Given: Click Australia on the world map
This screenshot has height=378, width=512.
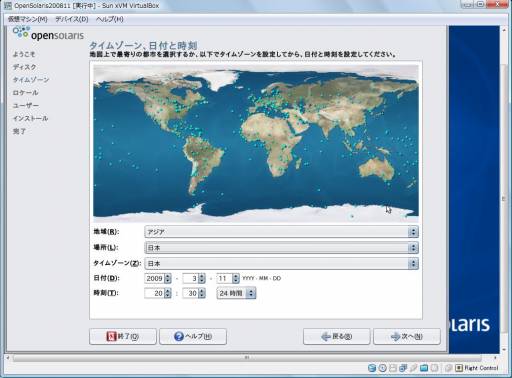Looking at the screenshot, I should click(377, 168).
